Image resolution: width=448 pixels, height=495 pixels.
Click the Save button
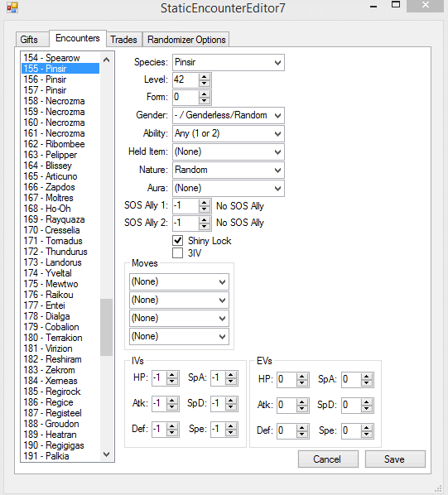395,459
